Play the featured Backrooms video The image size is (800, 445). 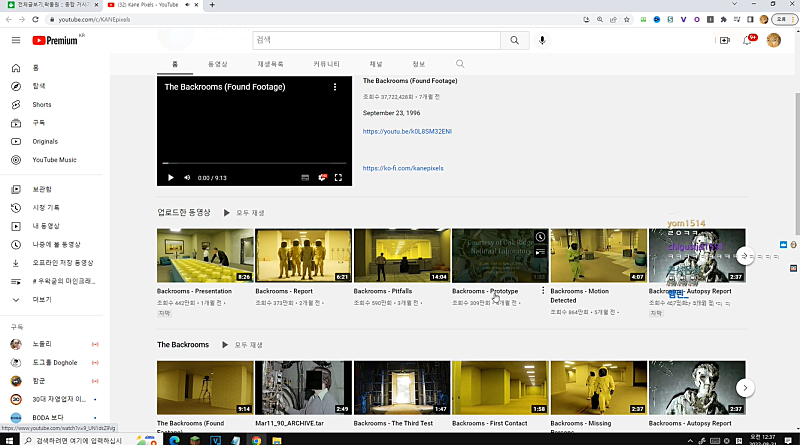pyautogui.click(x=170, y=177)
